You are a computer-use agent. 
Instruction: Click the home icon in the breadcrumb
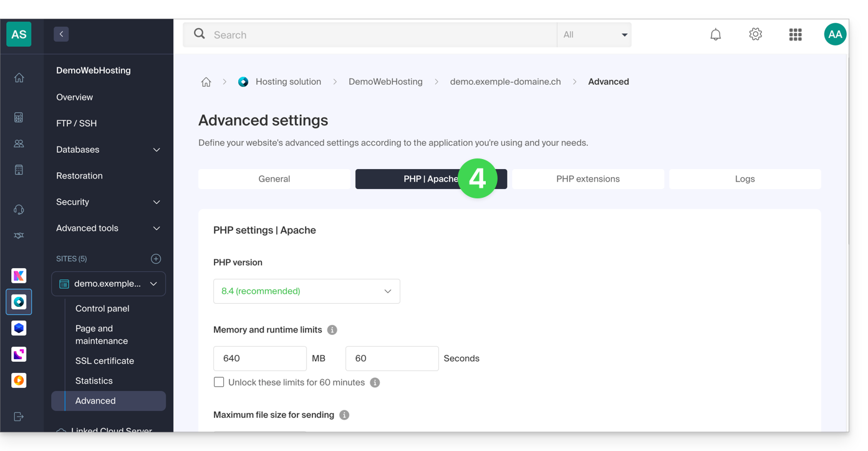206,82
